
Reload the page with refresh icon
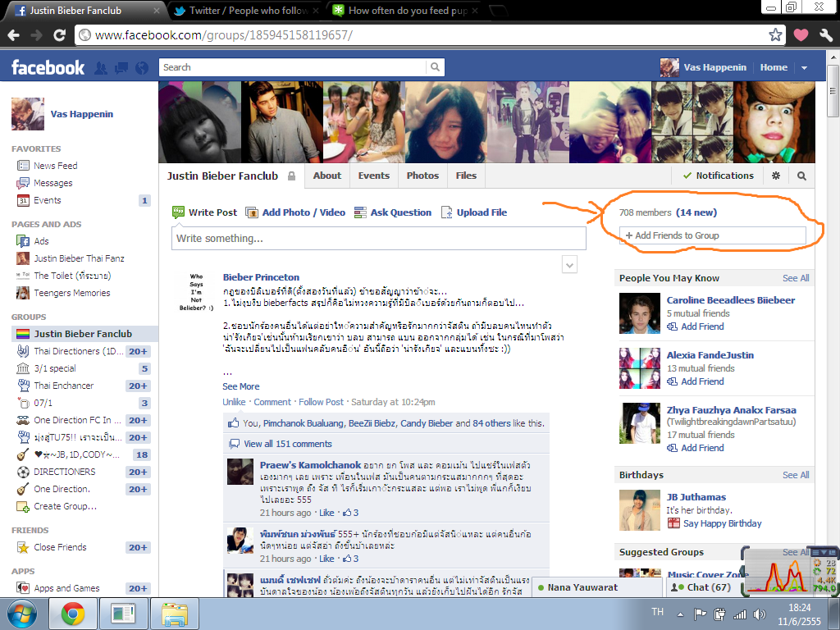(x=59, y=35)
